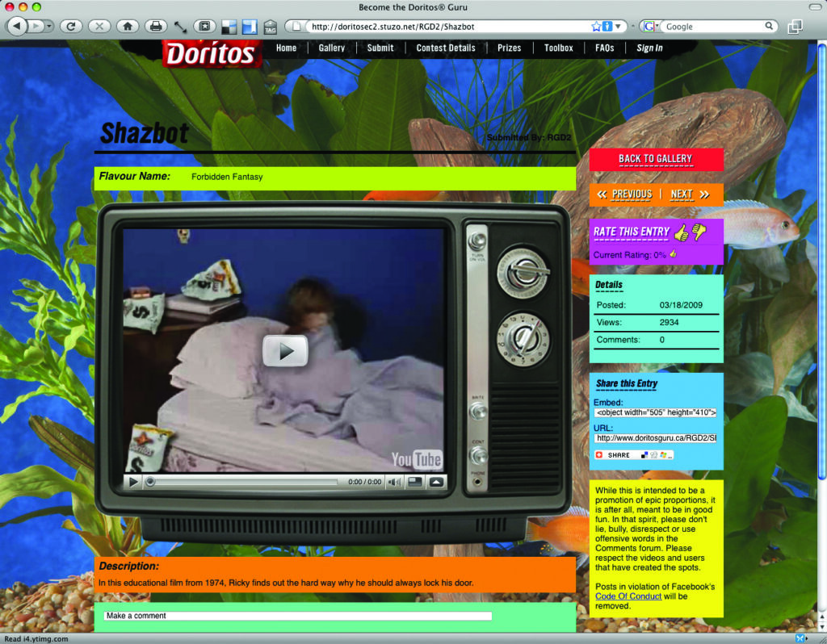Click the browser Forward arrow

coord(36,26)
